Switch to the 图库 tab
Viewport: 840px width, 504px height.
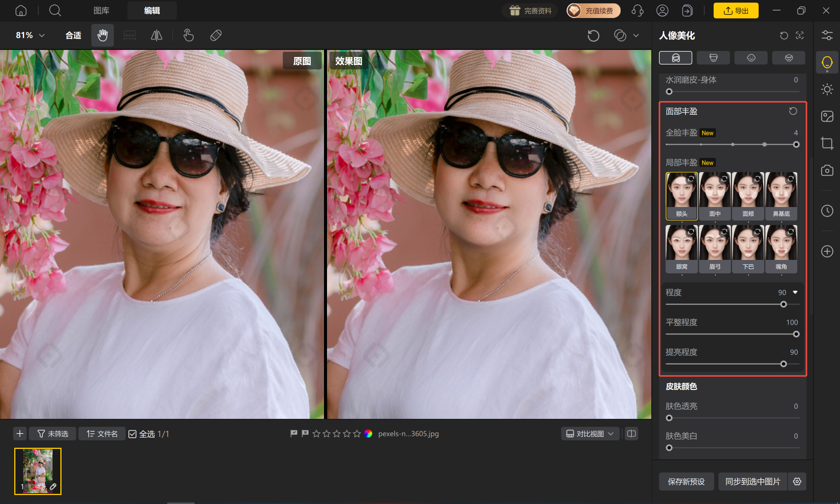coord(101,10)
